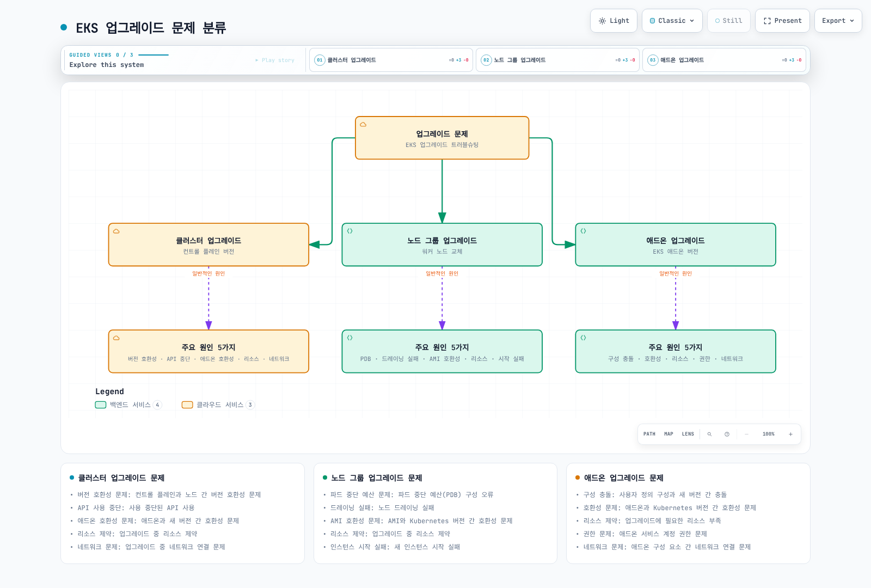This screenshot has height=588, width=871.
Task: Open the Export dropdown menu
Action: (x=838, y=21)
